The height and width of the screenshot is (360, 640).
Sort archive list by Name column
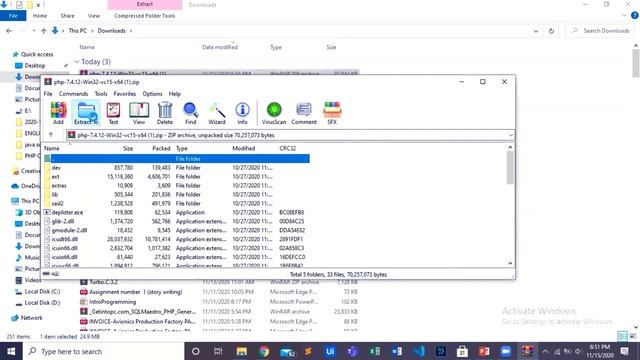point(52,149)
